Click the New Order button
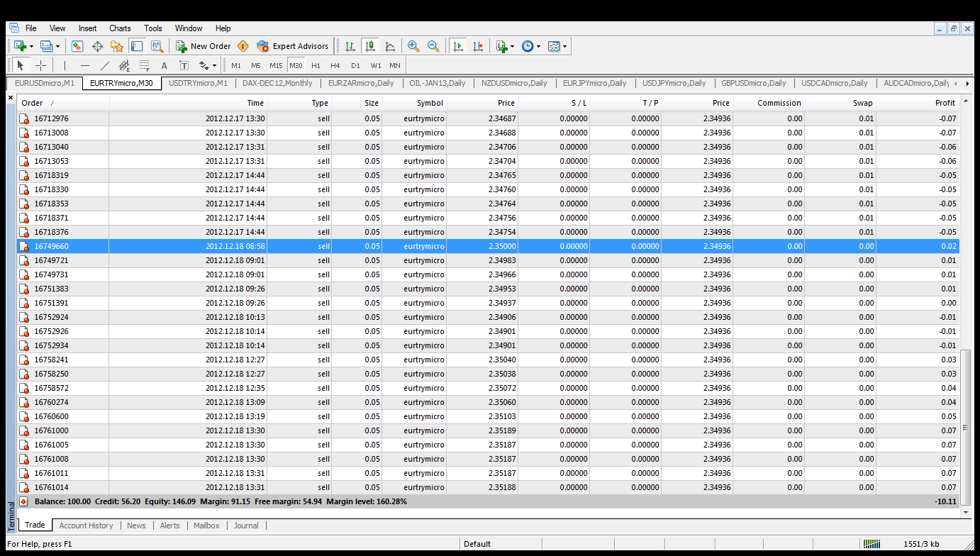The height and width of the screenshot is (556, 980). click(x=204, y=46)
